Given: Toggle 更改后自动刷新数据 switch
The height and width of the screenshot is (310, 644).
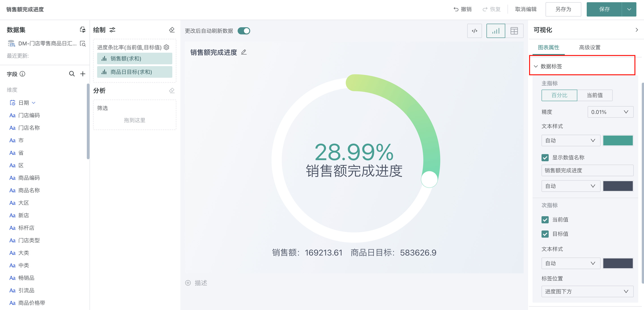Looking at the screenshot, I should tap(244, 31).
